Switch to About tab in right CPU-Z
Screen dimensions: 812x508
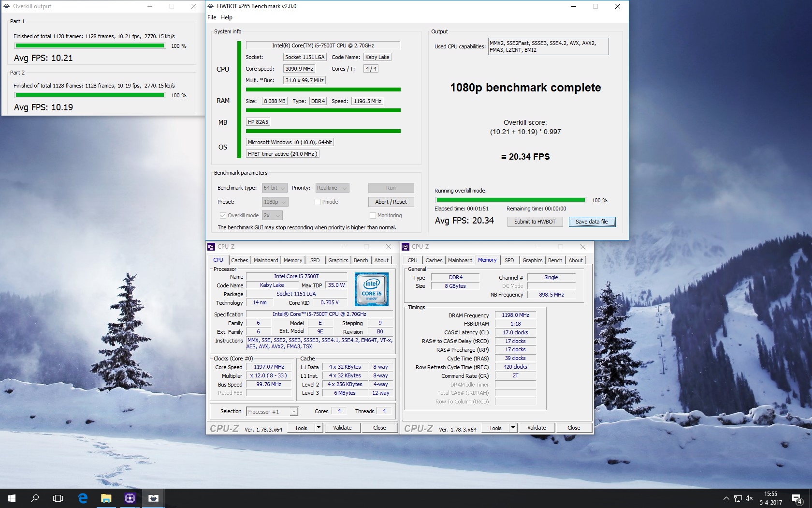click(x=576, y=260)
